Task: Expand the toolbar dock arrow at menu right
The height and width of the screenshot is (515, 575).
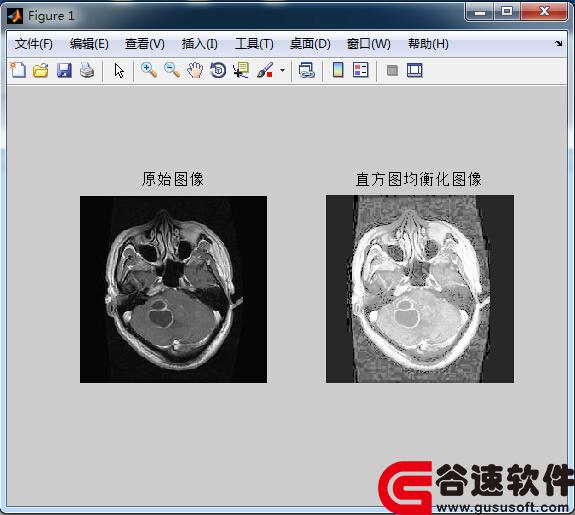Action: click(x=558, y=43)
